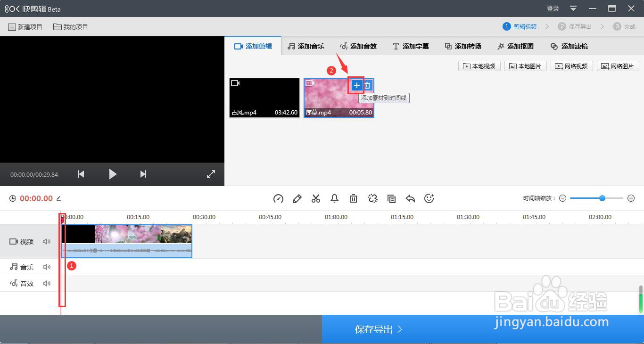644x344 pixels.
Task: Add 序幕.mp4 to the timeline
Action: [356, 85]
